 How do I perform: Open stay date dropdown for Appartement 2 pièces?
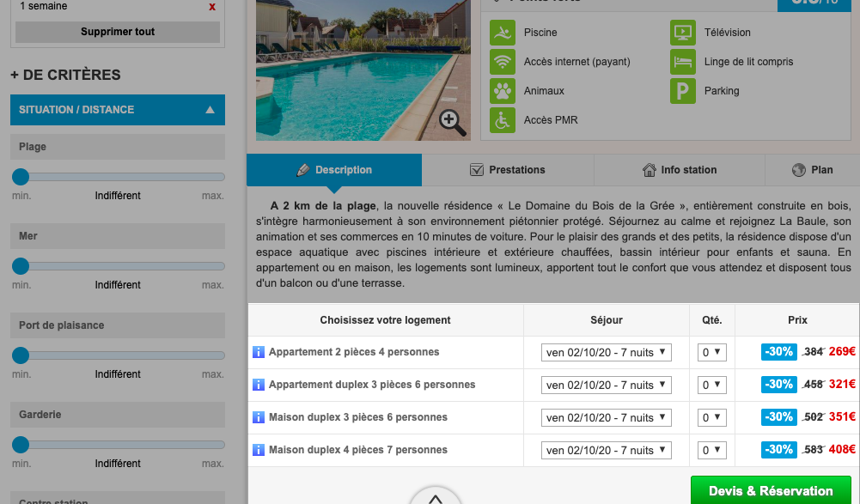tap(606, 353)
